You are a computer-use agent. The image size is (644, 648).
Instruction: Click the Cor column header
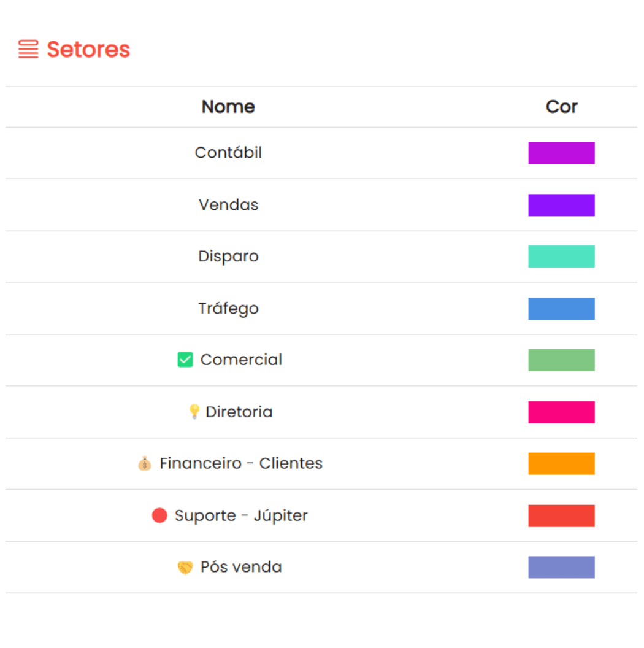coord(561,107)
